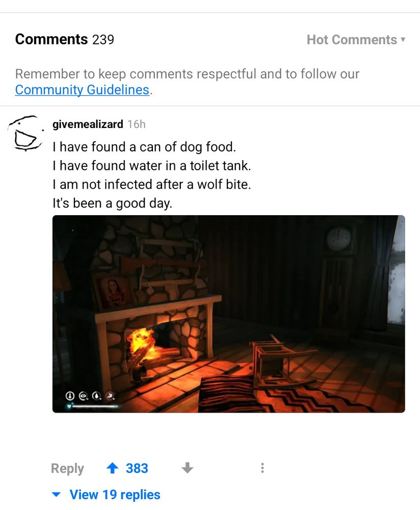Image resolution: width=420 pixels, height=510 pixels.
Task: Click the 16h comment timestamp
Action: 137,124
